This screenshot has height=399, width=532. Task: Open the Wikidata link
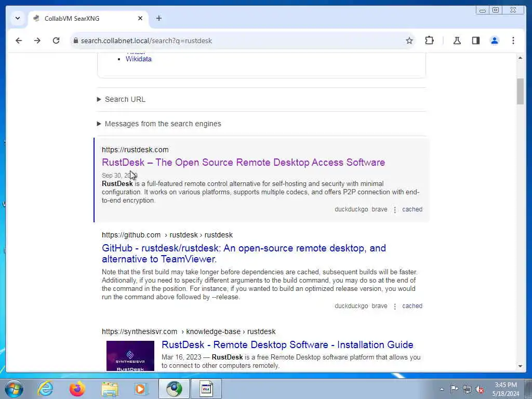[138, 59]
